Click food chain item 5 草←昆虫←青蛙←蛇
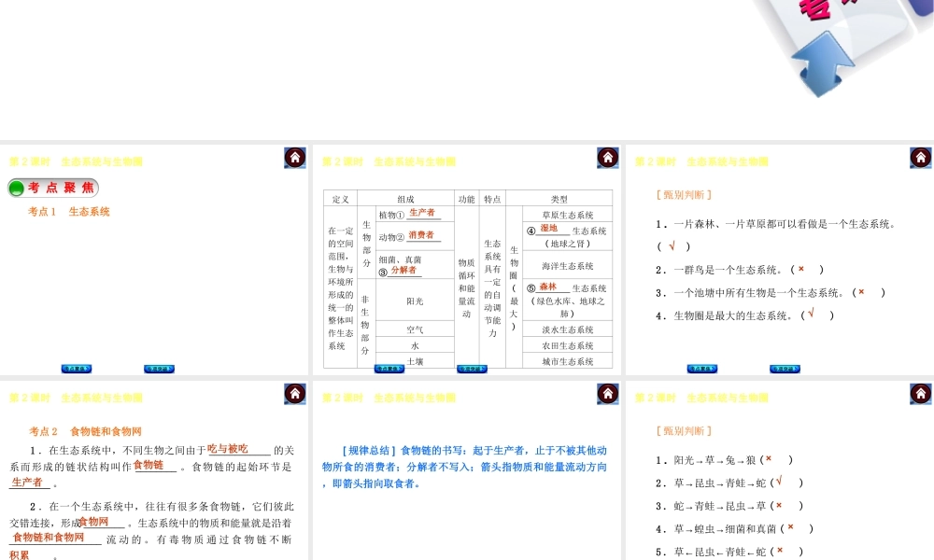Image resolution: width=934 pixels, height=560 pixels. [x=729, y=552]
